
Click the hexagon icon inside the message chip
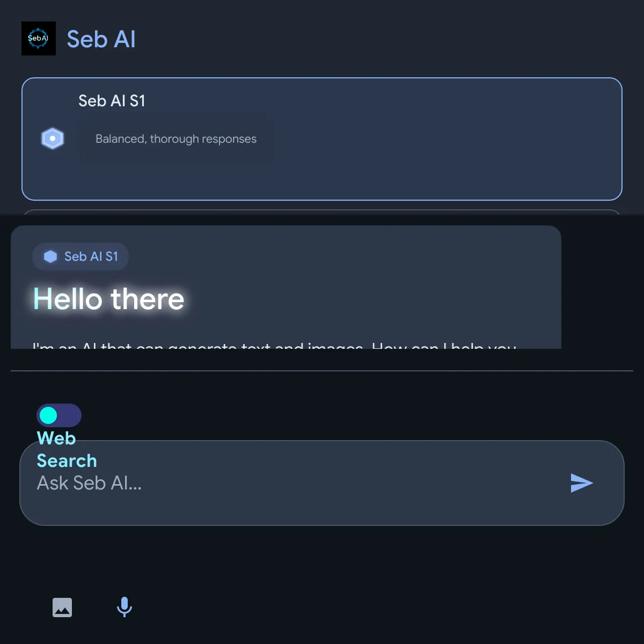(50, 257)
